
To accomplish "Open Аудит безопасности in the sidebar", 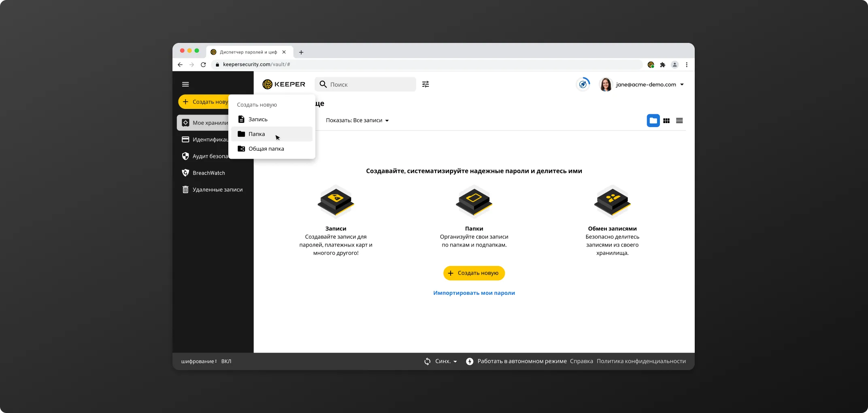I will click(205, 156).
